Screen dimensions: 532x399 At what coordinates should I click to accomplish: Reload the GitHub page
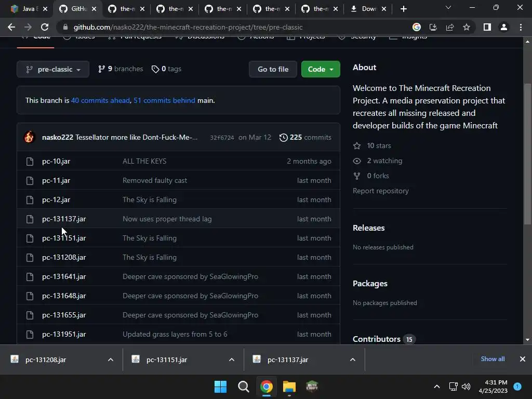[x=45, y=27]
